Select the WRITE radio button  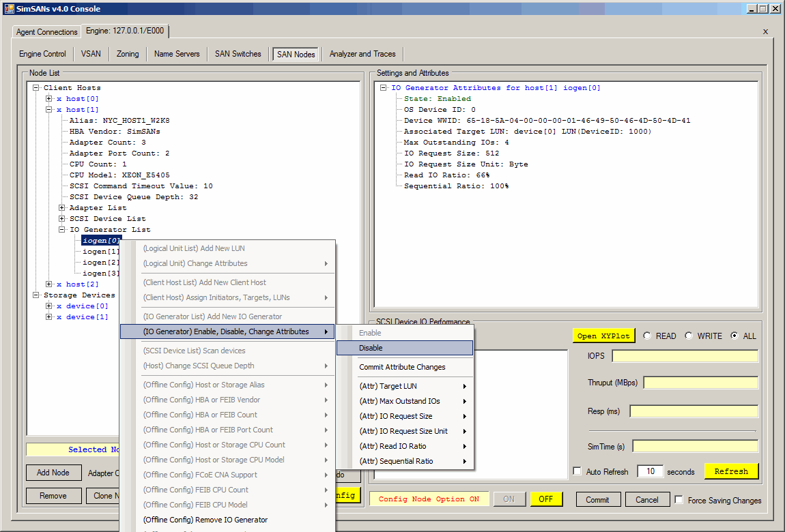[x=689, y=336]
